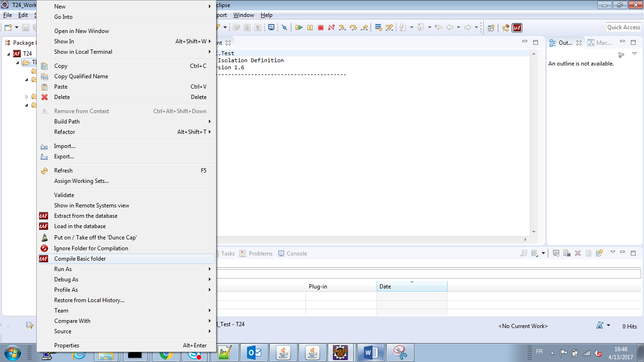644x362 pixels.
Task: Click the yellow Suspend icon in toolbar
Action: point(310,28)
